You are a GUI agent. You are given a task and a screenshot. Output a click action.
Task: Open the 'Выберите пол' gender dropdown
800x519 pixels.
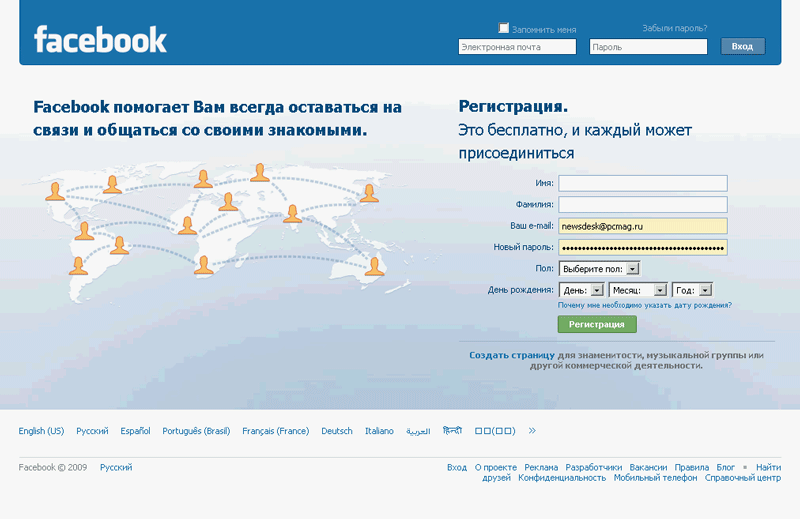pyautogui.click(x=600, y=268)
